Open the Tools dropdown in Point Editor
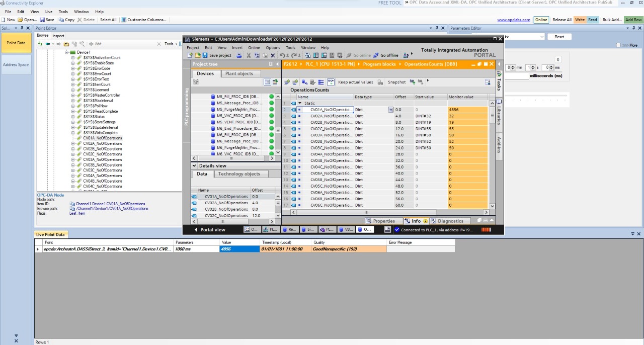Screen dimensions: 644x345 click(170, 44)
